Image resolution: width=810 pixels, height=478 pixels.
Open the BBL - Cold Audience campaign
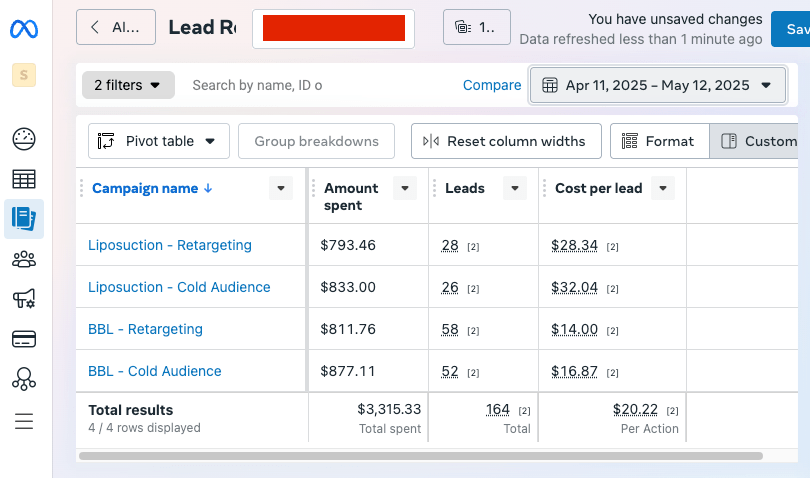click(154, 371)
